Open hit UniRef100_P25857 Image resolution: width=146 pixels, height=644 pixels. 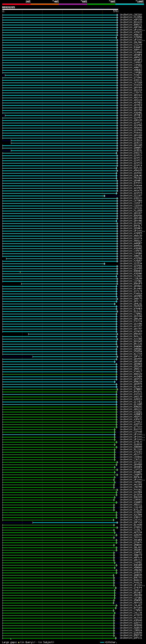131,261
